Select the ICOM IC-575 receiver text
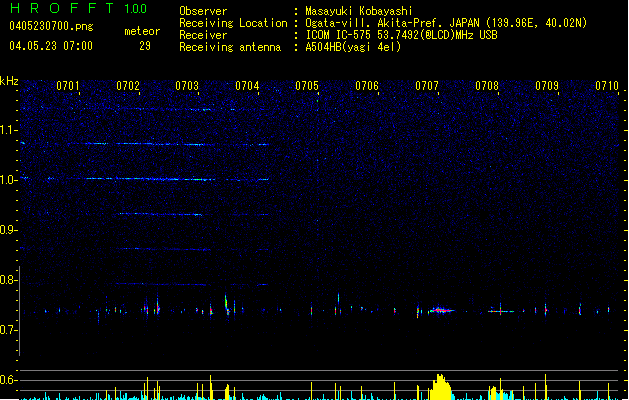 point(401,35)
